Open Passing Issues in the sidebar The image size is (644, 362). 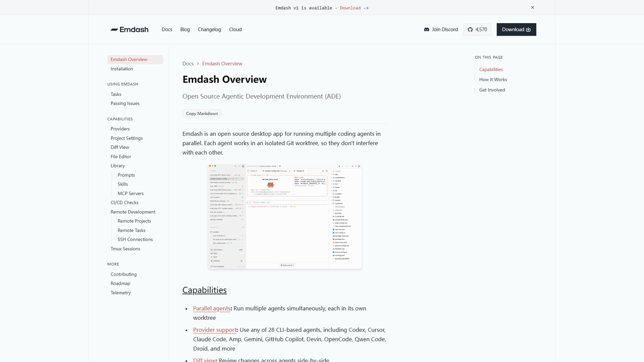pos(125,104)
